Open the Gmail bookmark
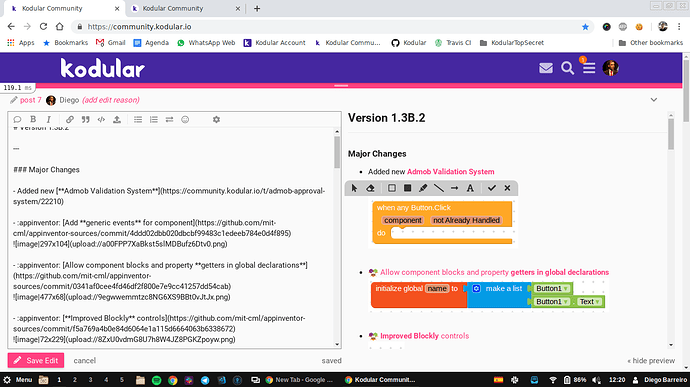690x387 pixels. pyautogui.click(x=110, y=43)
